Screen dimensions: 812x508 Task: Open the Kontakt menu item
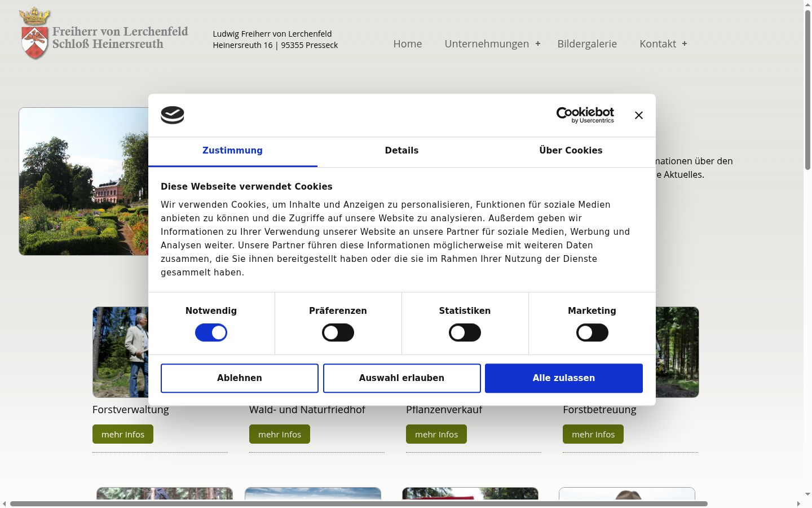[x=657, y=44]
